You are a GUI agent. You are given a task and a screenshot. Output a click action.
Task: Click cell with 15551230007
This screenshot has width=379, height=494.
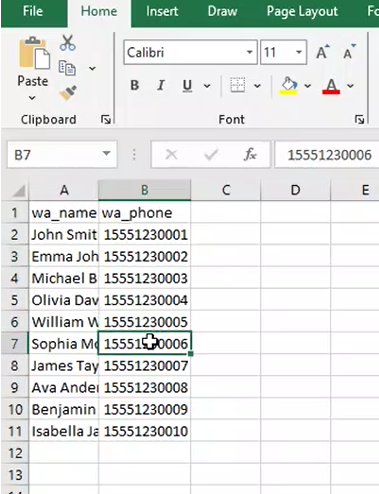click(x=145, y=366)
